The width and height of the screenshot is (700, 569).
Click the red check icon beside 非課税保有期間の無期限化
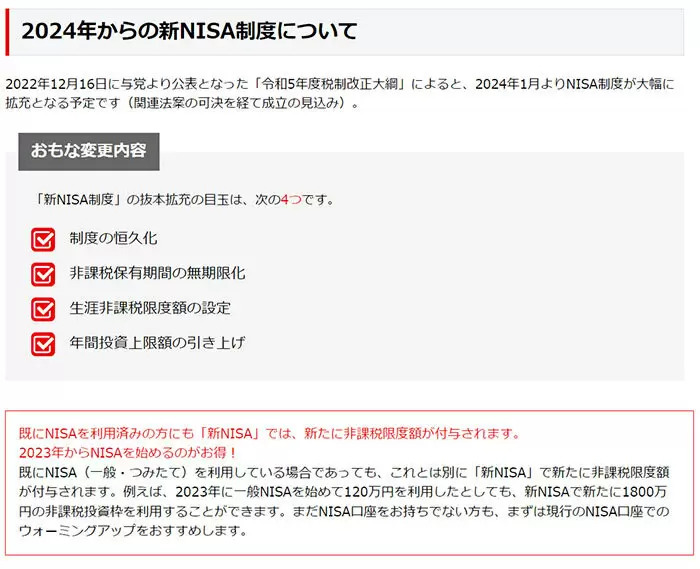click(x=43, y=274)
